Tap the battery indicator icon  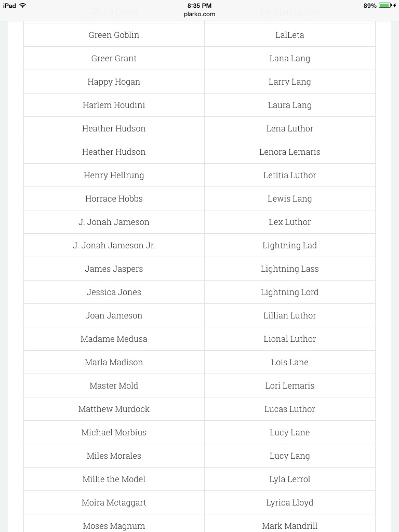pyautogui.click(x=385, y=5)
